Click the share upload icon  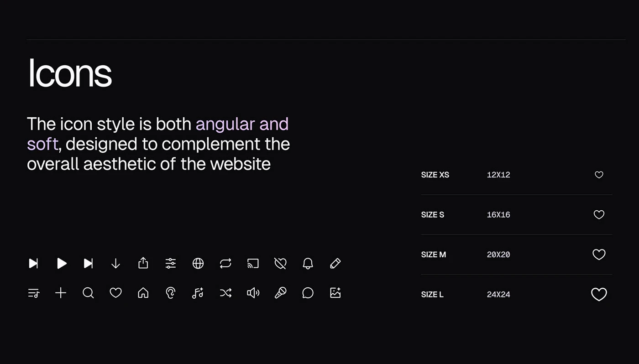pos(143,263)
